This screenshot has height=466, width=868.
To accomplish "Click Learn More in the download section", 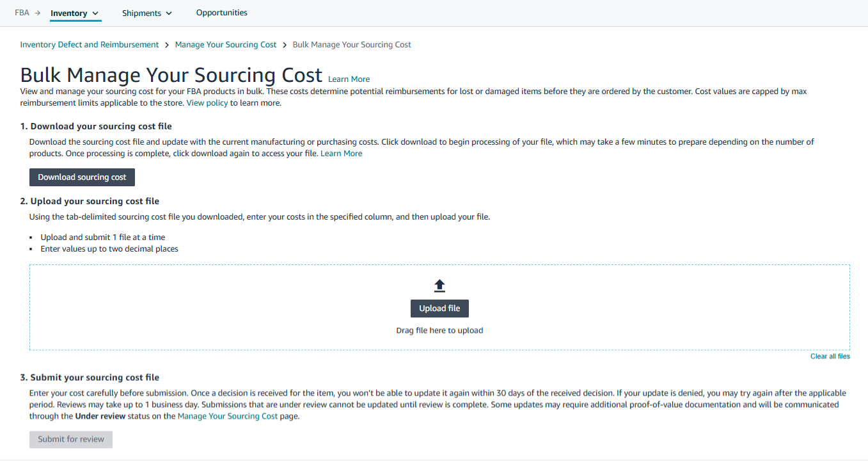I will pos(341,154).
